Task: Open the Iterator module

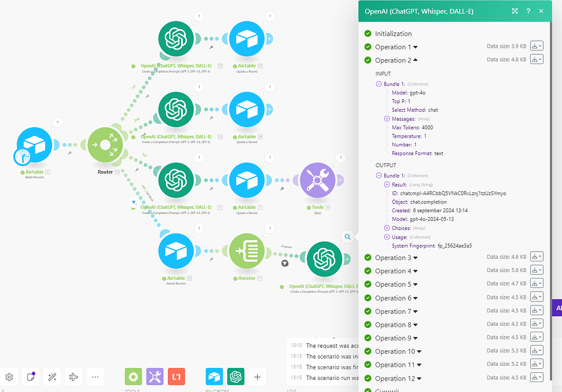Action: 246,251
